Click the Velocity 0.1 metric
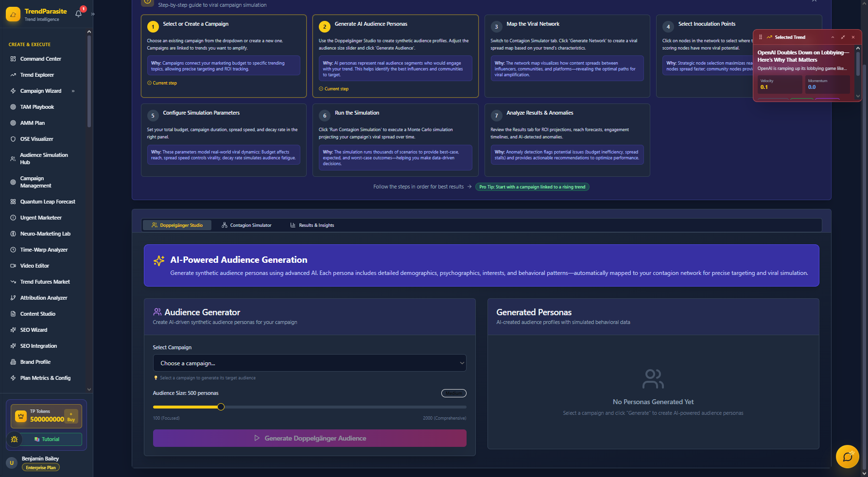Viewport: 868px width, 477px height. coord(780,85)
